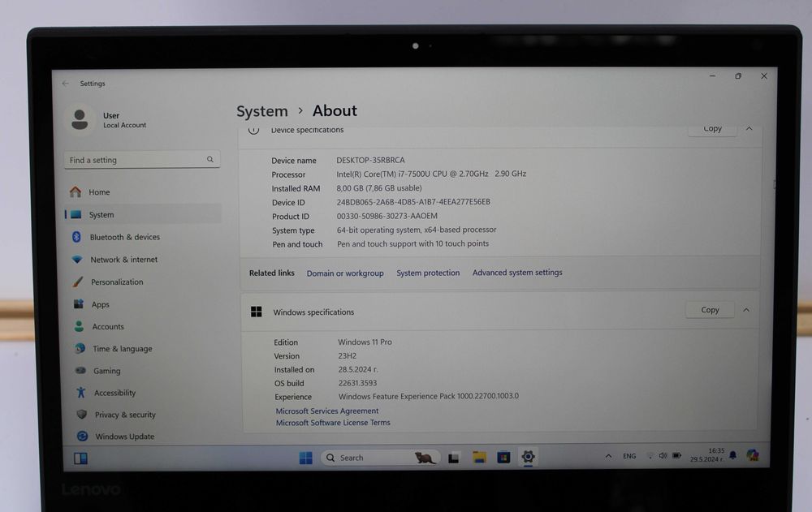Click the System breadcrumb in the header
Screen dimensions: 812x512
coord(262,111)
